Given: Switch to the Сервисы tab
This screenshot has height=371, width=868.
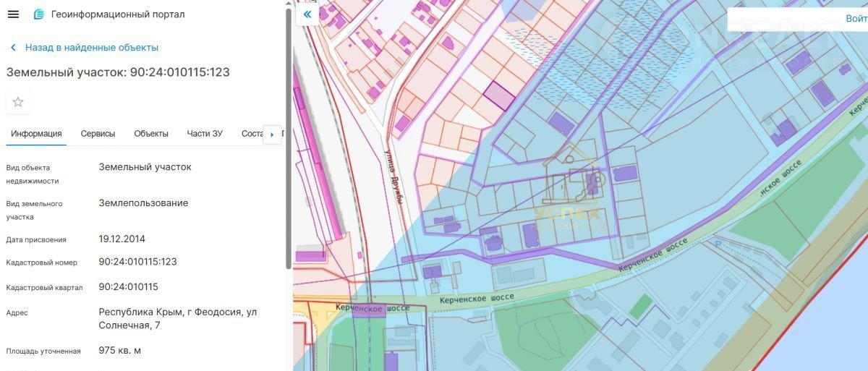Looking at the screenshot, I should pos(98,134).
